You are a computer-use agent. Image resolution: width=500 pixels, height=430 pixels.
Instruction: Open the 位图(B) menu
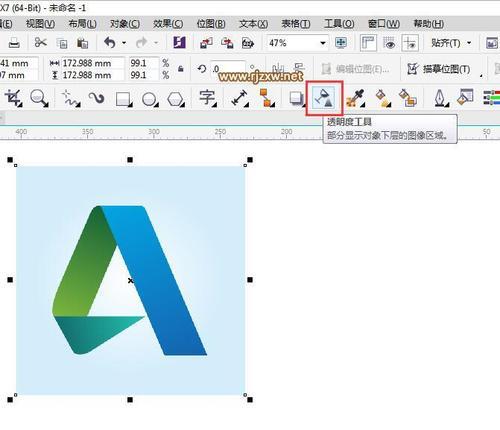pyautogui.click(x=211, y=24)
